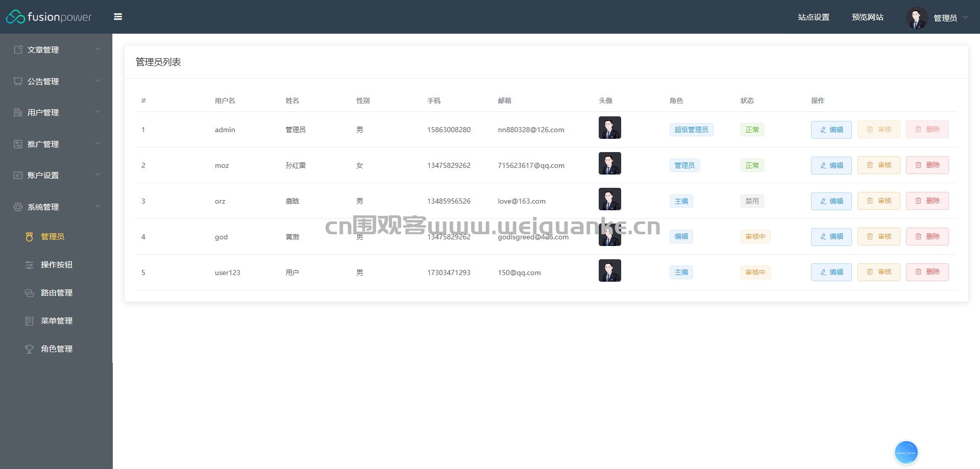Click the 禁用 status tag
The height and width of the screenshot is (469, 980).
tap(752, 201)
